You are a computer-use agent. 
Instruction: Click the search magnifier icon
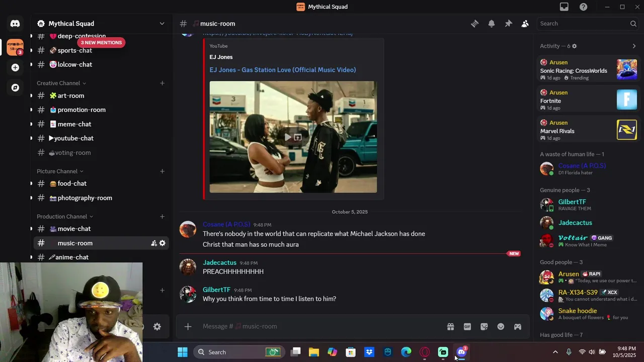click(x=633, y=24)
